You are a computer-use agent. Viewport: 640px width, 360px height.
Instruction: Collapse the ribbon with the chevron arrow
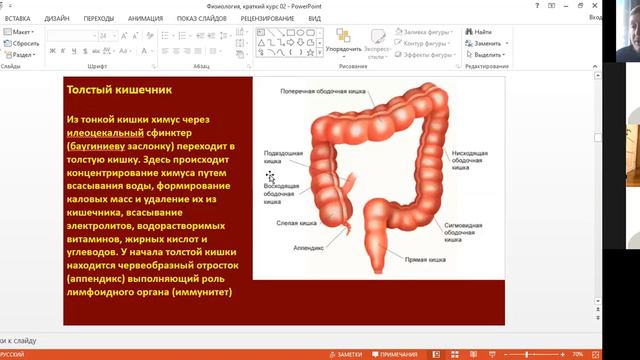point(595,67)
